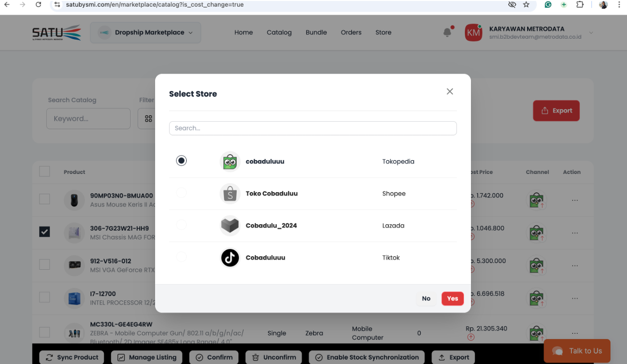
Task: Click the Shopee bag icon
Action: tap(230, 194)
